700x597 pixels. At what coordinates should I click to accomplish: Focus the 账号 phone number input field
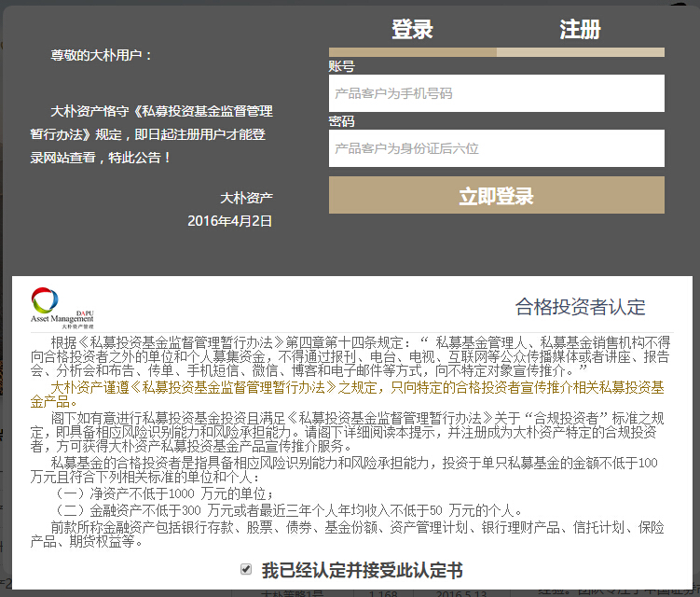[497, 93]
